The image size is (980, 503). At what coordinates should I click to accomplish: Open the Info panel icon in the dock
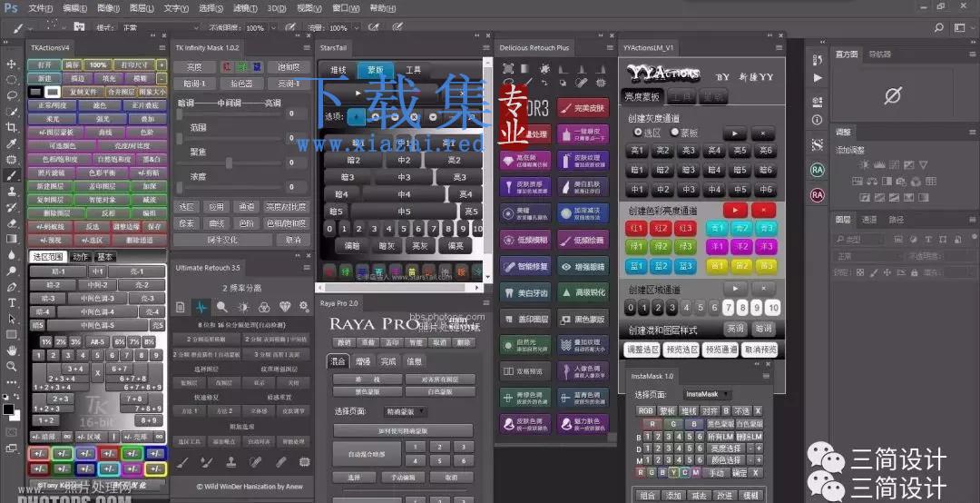point(818,120)
